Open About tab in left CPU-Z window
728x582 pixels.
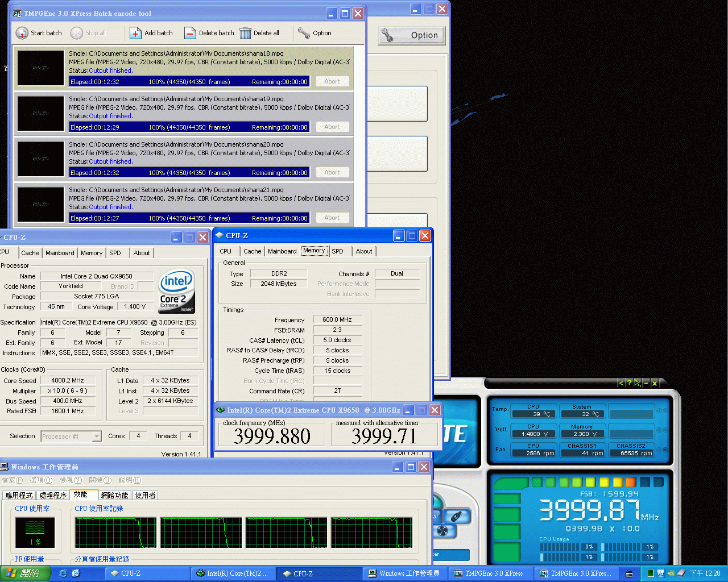142,253
